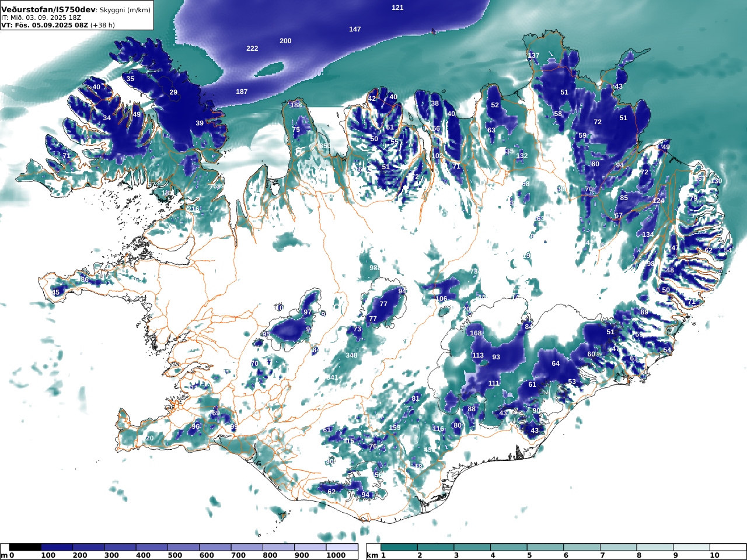The width and height of the screenshot is (747, 560).
Task: Click the 124 value in the east
Action: (658, 201)
